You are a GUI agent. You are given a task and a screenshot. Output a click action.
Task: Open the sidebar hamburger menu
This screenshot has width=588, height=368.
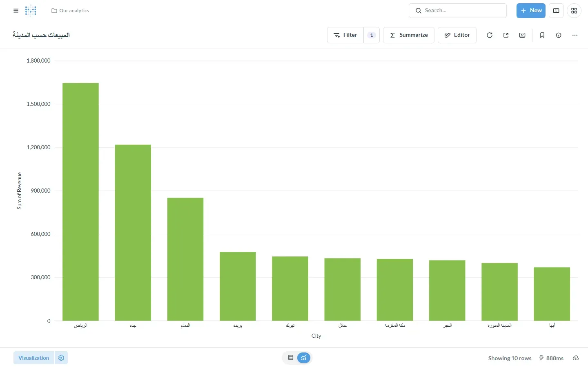tap(16, 11)
